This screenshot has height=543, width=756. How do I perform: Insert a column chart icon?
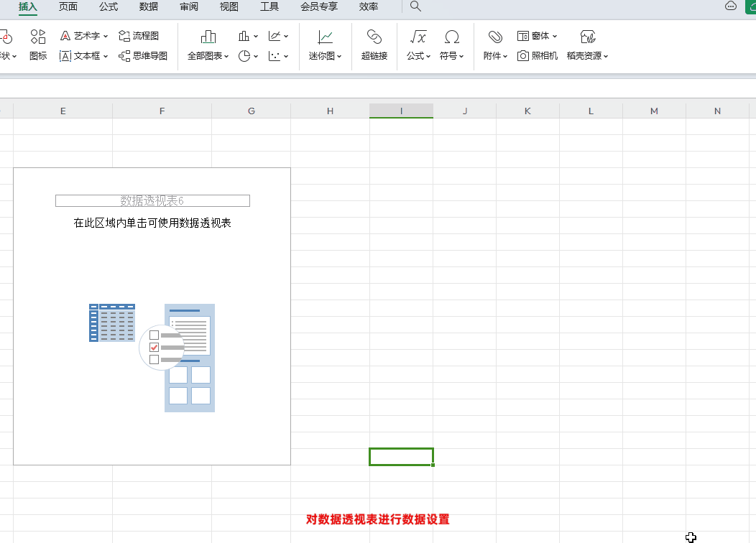click(244, 36)
